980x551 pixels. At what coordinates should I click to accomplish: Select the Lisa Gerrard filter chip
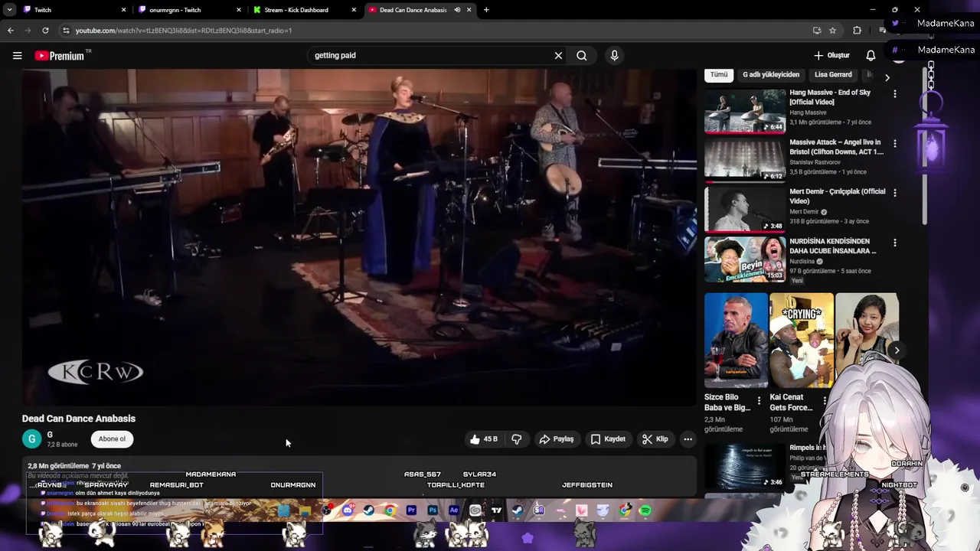[833, 74]
